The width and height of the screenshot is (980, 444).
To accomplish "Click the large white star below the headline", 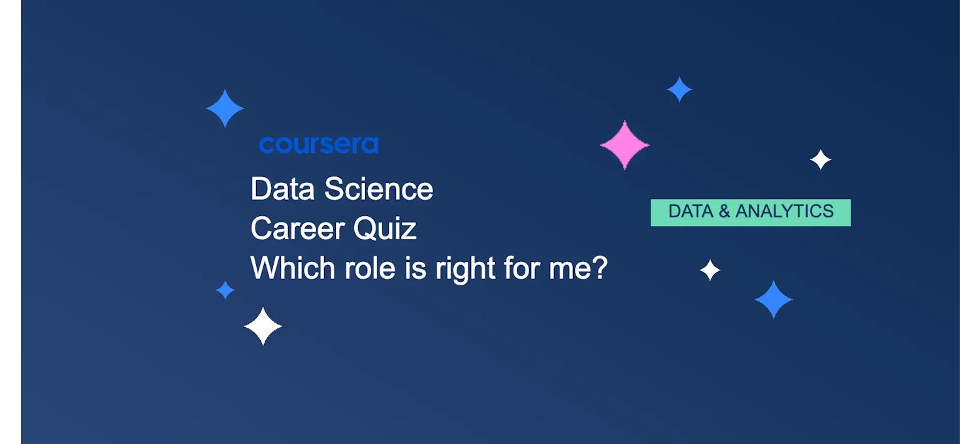I will click(263, 326).
